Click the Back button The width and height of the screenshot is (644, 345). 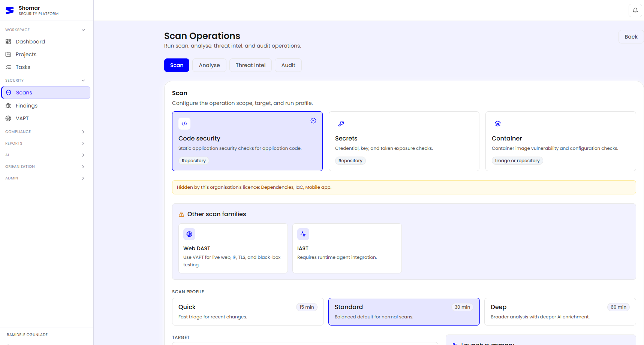tap(631, 37)
